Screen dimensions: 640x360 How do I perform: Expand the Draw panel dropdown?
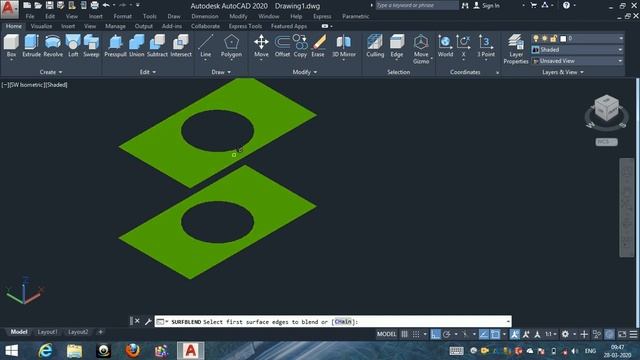[x=221, y=72]
